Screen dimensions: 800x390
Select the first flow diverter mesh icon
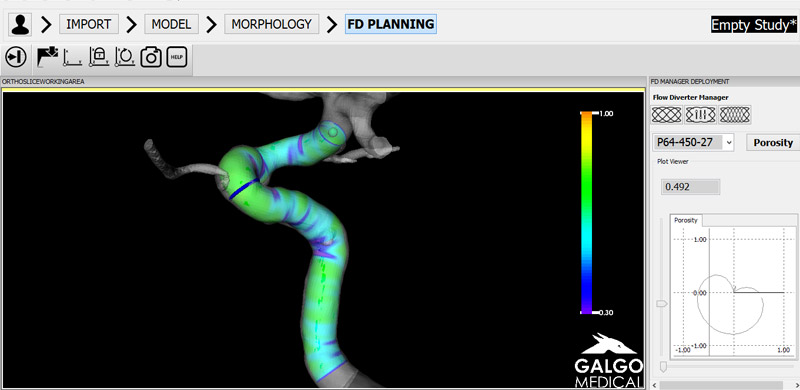(x=666, y=115)
